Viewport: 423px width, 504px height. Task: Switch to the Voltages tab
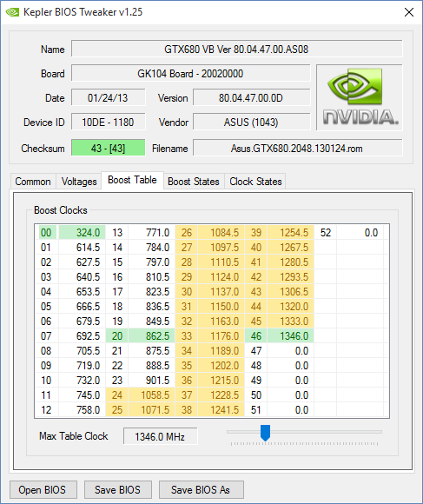(79, 182)
